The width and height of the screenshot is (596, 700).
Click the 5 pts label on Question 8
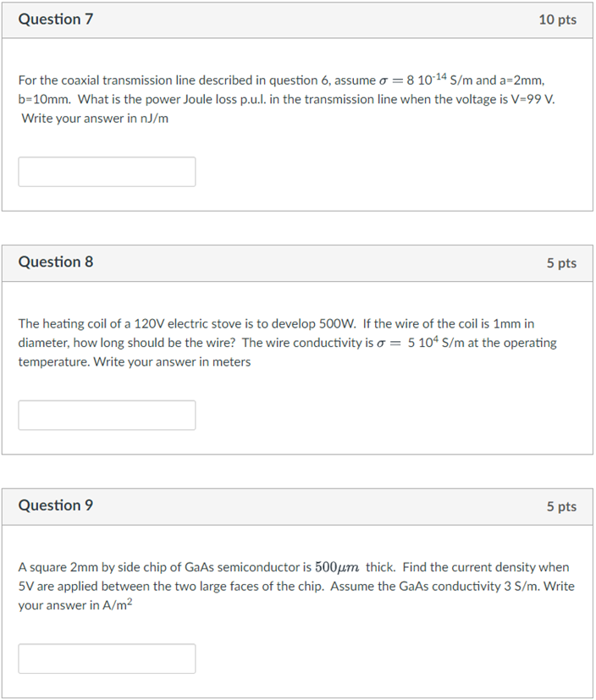tap(561, 263)
